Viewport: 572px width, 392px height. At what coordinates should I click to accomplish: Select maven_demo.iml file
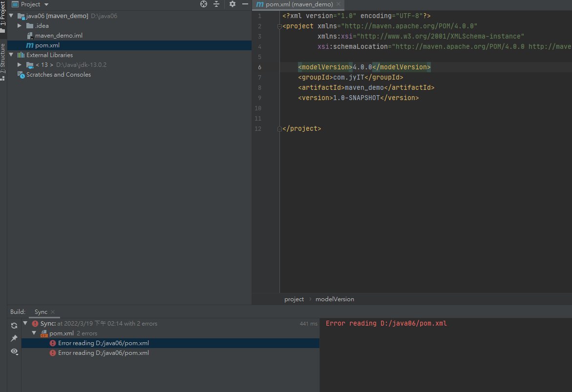[x=59, y=35]
